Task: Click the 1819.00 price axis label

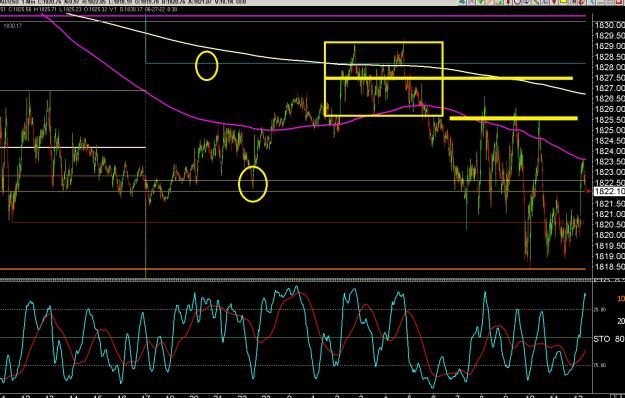Action: coord(610,256)
